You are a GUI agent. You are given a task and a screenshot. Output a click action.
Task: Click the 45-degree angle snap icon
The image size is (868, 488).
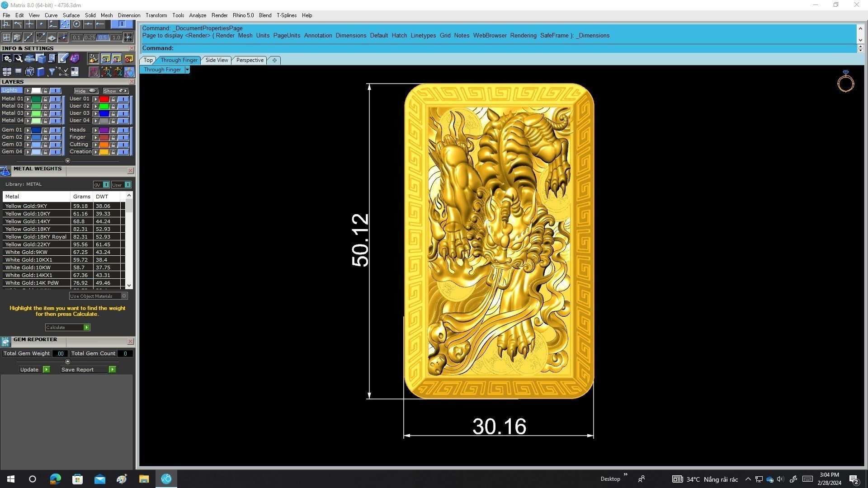(x=41, y=37)
